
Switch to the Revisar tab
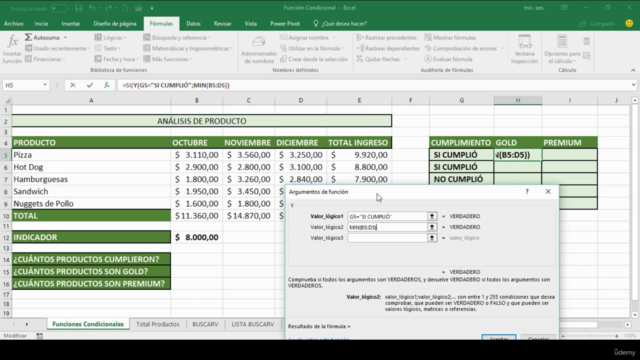[x=222, y=24]
